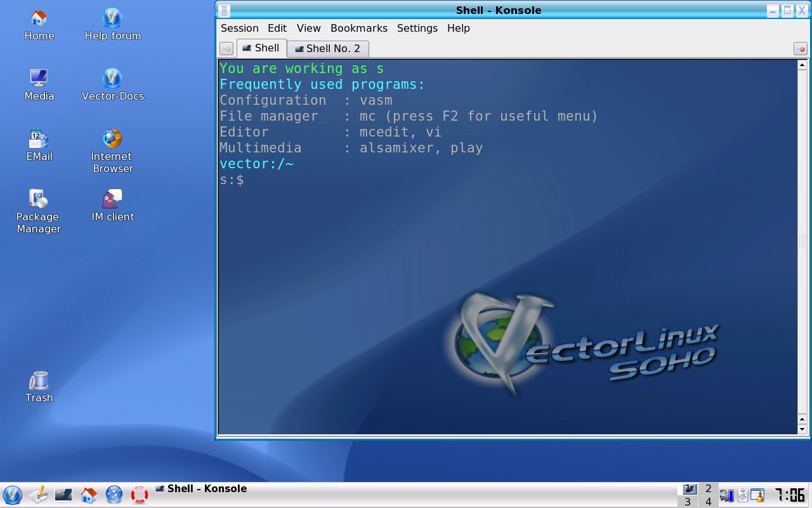Click the terminal scrollbar up arrow
Viewport: 812px width, 508px height.
(x=802, y=65)
